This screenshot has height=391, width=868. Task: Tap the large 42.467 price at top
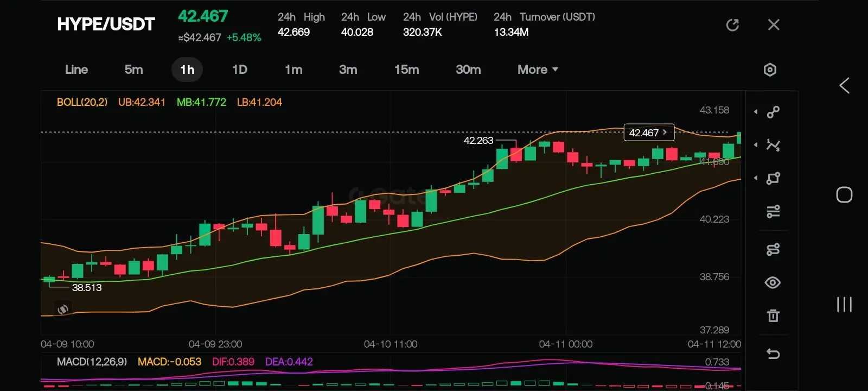click(203, 16)
